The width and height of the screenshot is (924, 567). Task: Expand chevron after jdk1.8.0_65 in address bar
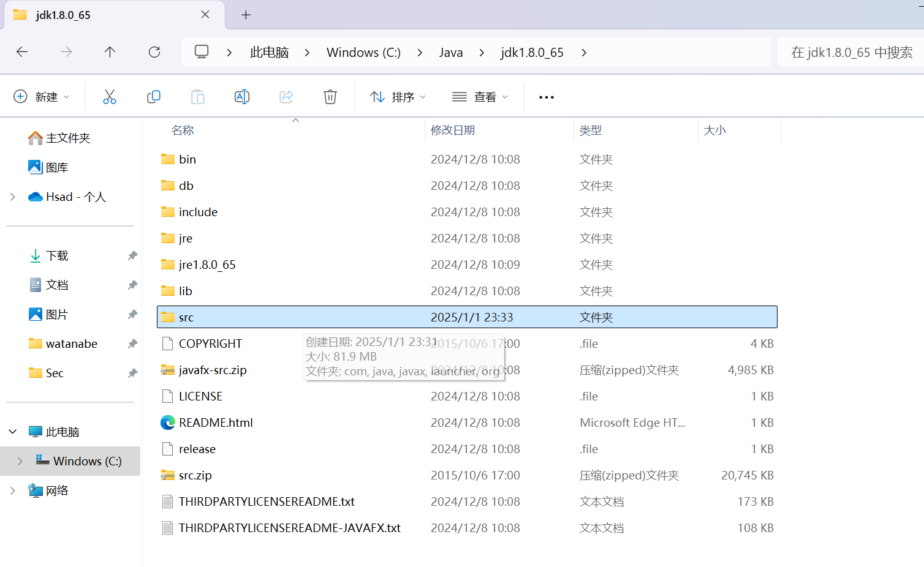[584, 53]
